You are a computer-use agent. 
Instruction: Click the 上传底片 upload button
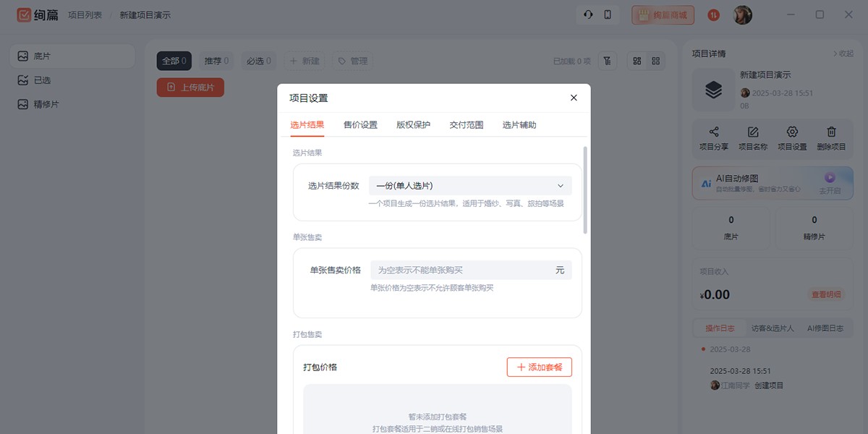tap(190, 87)
